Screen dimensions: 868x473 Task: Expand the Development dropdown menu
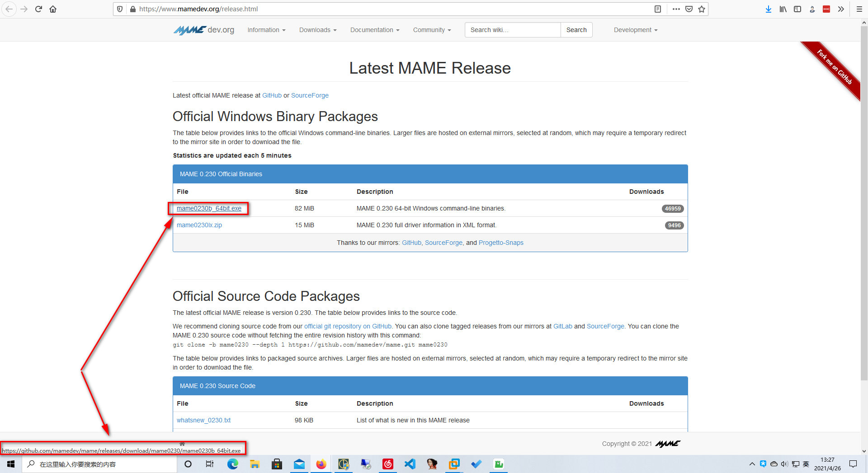pos(636,30)
